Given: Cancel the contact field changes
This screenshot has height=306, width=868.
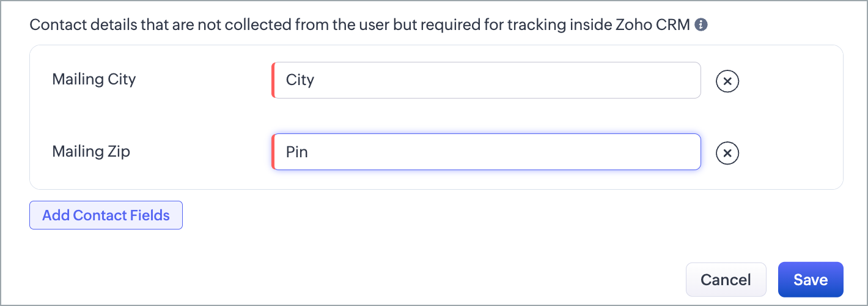Looking at the screenshot, I should click(726, 280).
